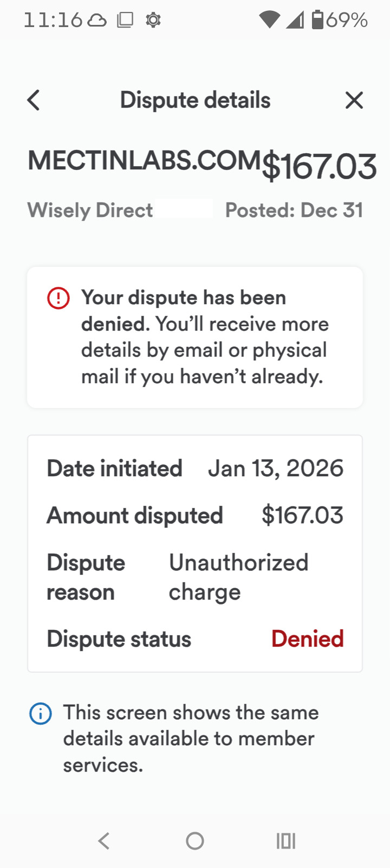The width and height of the screenshot is (390, 868).
Task: Tap the battery indicator showing 69%
Action: (x=340, y=21)
